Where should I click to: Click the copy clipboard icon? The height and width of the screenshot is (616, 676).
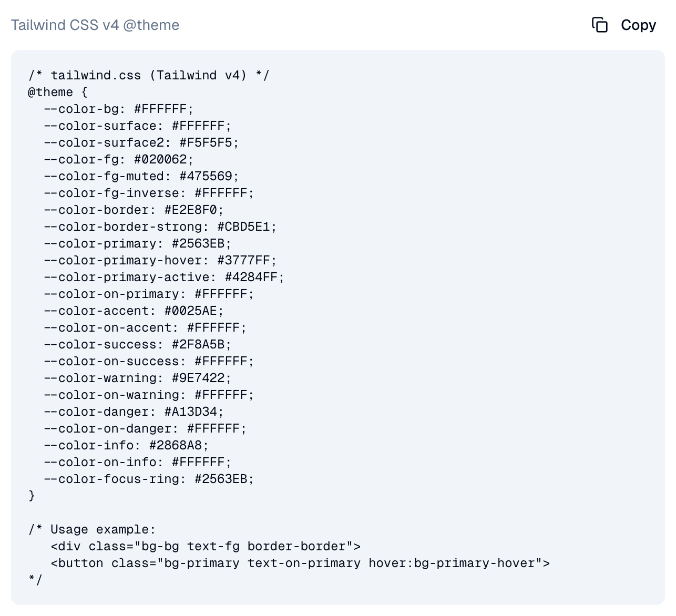click(599, 25)
